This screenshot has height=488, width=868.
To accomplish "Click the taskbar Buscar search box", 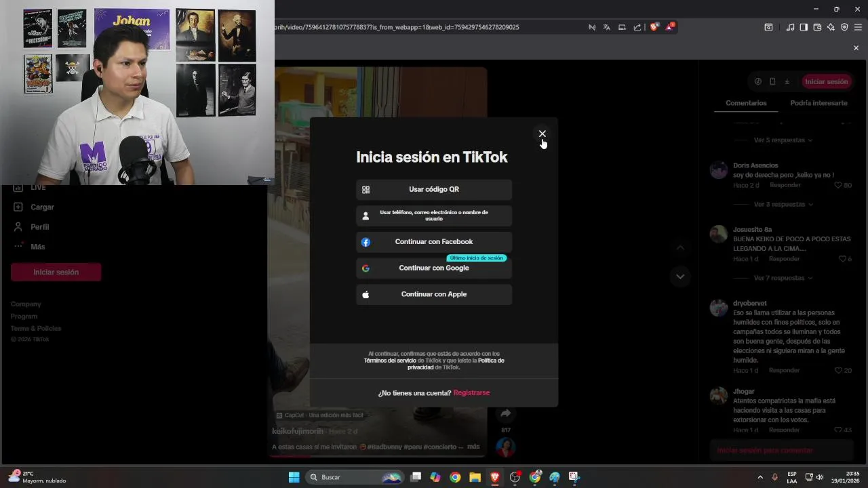I will point(355,477).
